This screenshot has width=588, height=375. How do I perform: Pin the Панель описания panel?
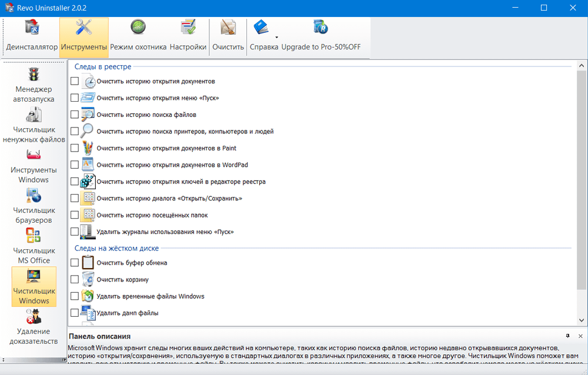click(568, 336)
